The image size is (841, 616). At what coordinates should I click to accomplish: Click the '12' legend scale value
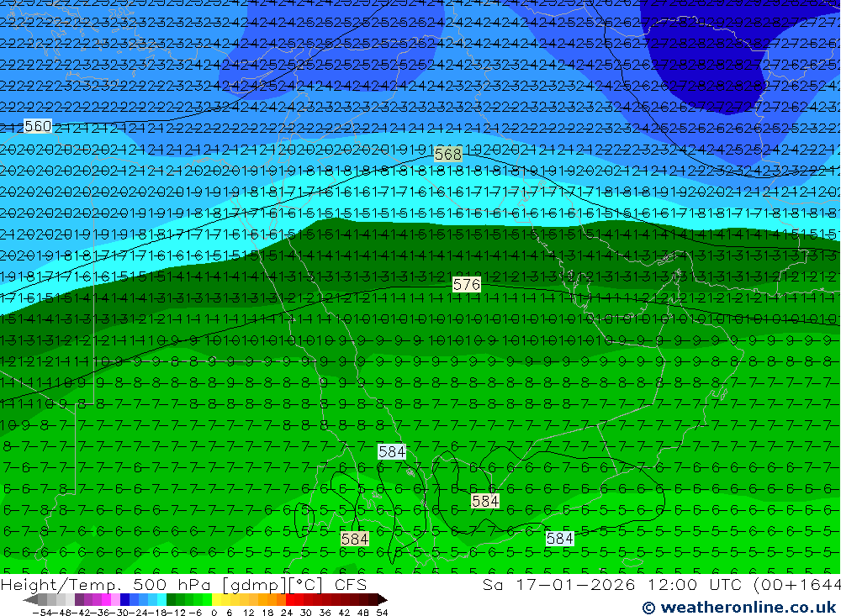pos(249,613)
